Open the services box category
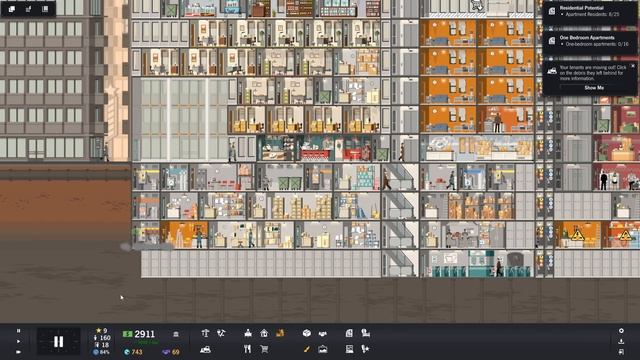Screen dimensions: 640x360 (307, 333)
